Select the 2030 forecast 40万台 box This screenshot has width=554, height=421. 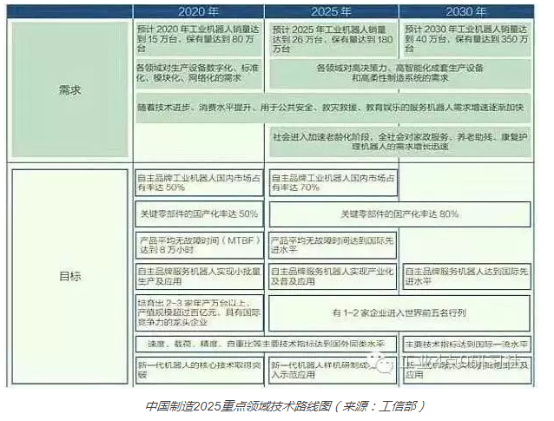(x=467, y=39)
